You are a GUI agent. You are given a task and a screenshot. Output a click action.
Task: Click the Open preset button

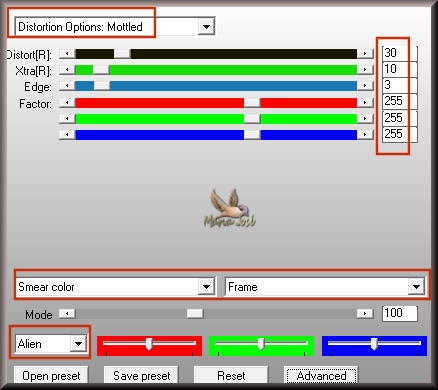point(51,376)
